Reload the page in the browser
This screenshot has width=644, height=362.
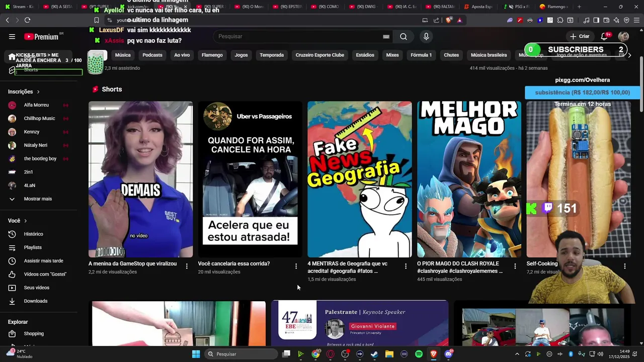[27, 20]
